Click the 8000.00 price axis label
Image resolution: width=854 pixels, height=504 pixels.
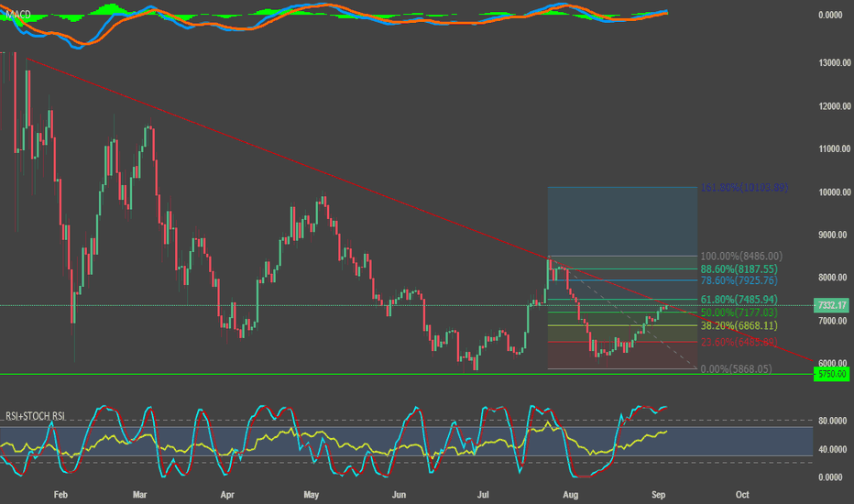pyautogui.click(x=833, y=278)
